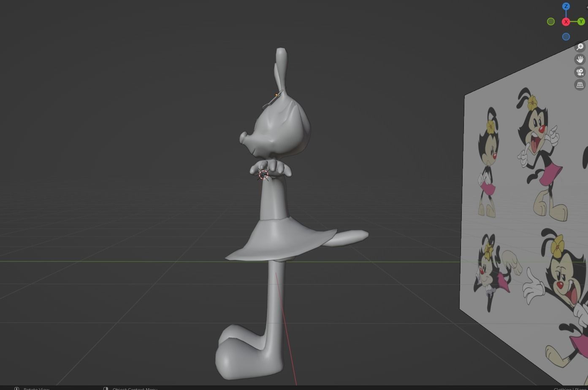Viewport: 588px width, 390px height.
Task: Click the magnifier zoom view icon
Action: coord(580,47)
